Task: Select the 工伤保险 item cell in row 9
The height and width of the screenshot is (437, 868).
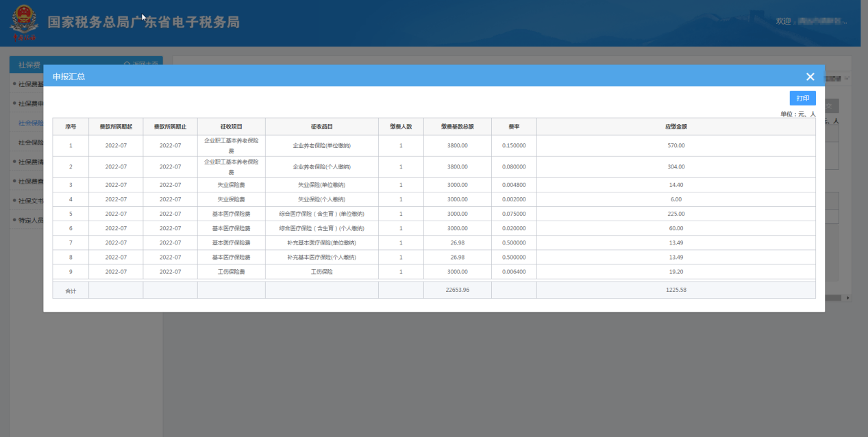Action: [321, 272]
